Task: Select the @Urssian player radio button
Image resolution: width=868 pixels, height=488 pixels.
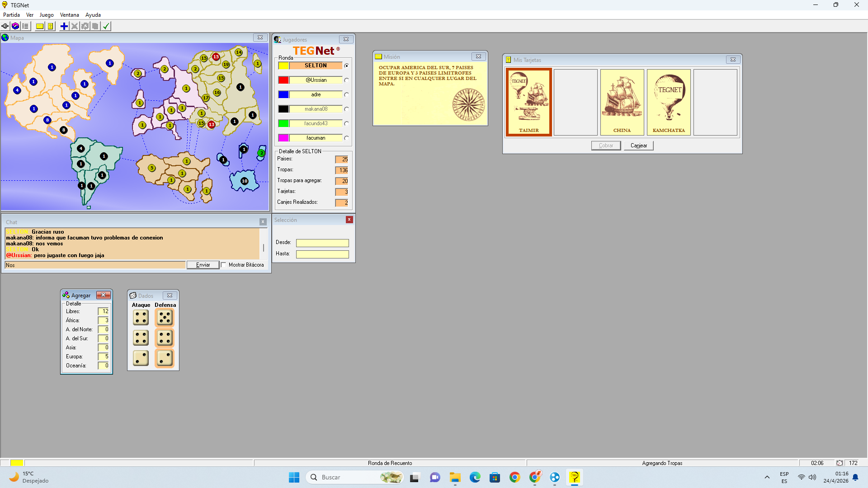Action: [x=346, y=80]
